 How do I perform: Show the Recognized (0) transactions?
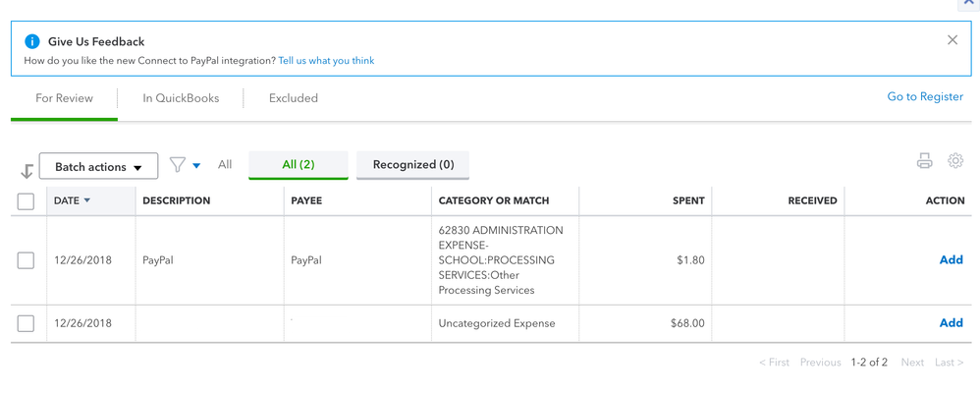(413, 165)
